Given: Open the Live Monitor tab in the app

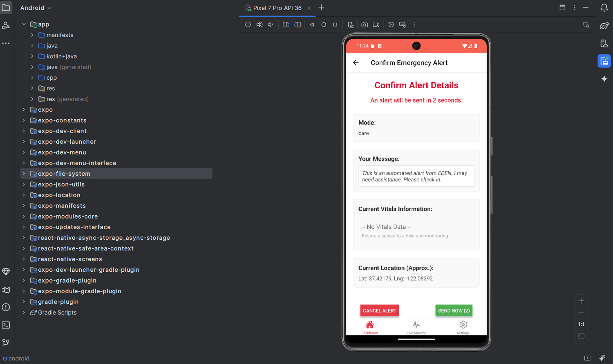Looking at the screenshot, I should (x=416, y=327).
